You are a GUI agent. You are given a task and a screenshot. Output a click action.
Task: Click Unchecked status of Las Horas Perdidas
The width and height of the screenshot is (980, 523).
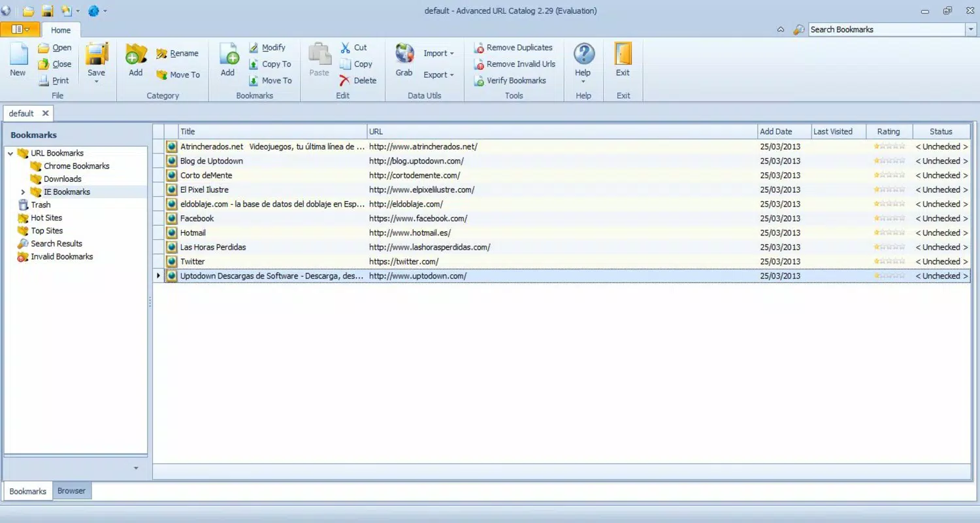coord(941,247)
